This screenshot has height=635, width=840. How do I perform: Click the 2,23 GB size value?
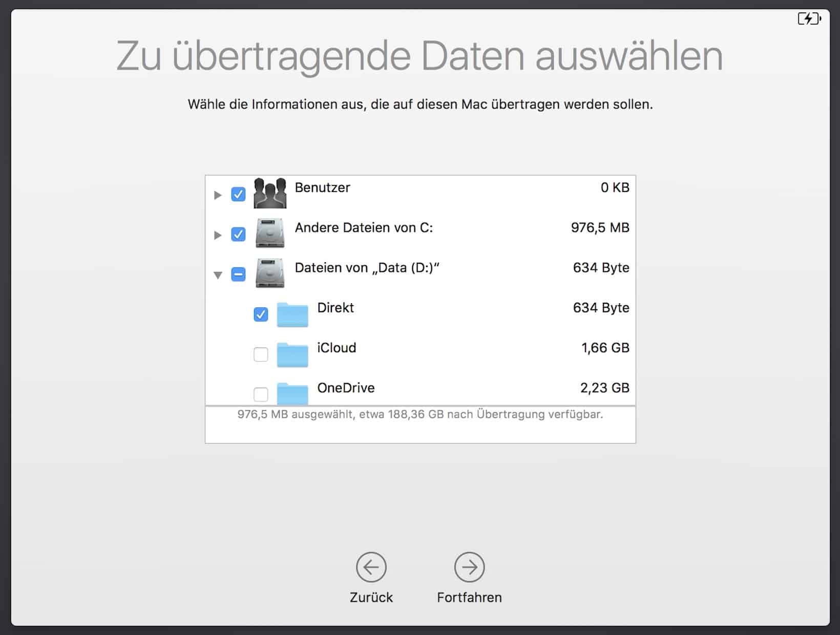point(605,387)
